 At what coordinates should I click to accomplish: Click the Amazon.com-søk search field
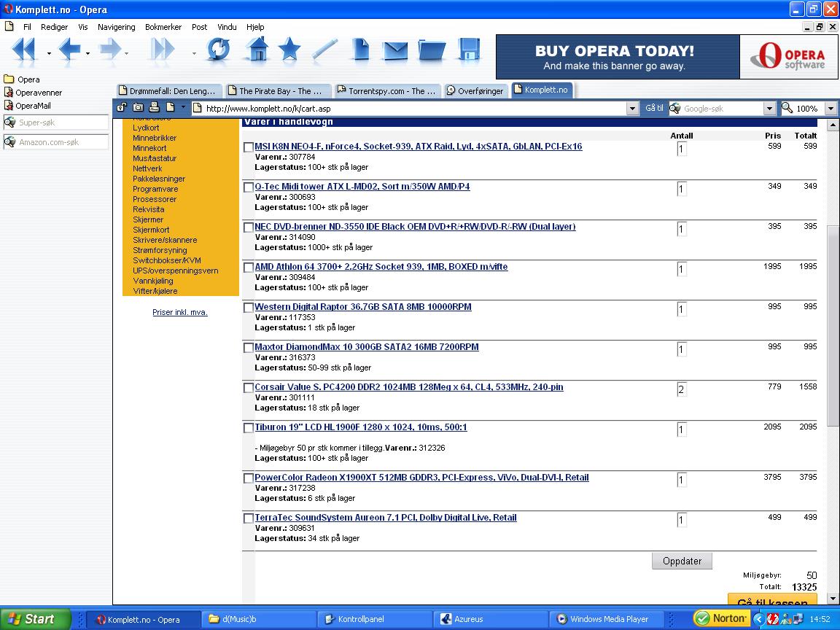(55, 142)
